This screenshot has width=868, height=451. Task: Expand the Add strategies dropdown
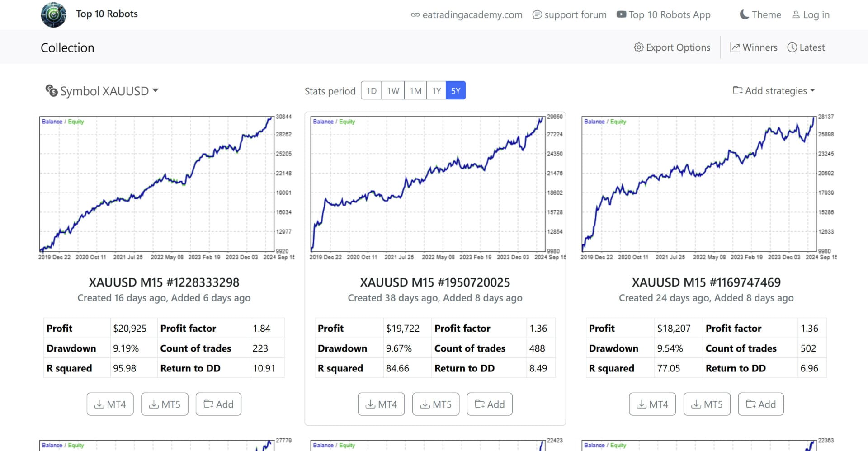coord(774,91)
